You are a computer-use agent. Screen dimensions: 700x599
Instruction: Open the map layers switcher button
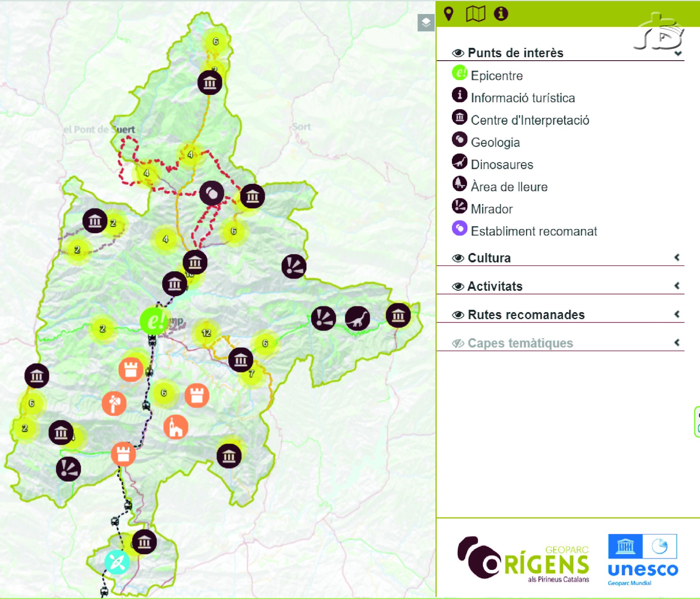pyautogui.click(x=426, y=23)
